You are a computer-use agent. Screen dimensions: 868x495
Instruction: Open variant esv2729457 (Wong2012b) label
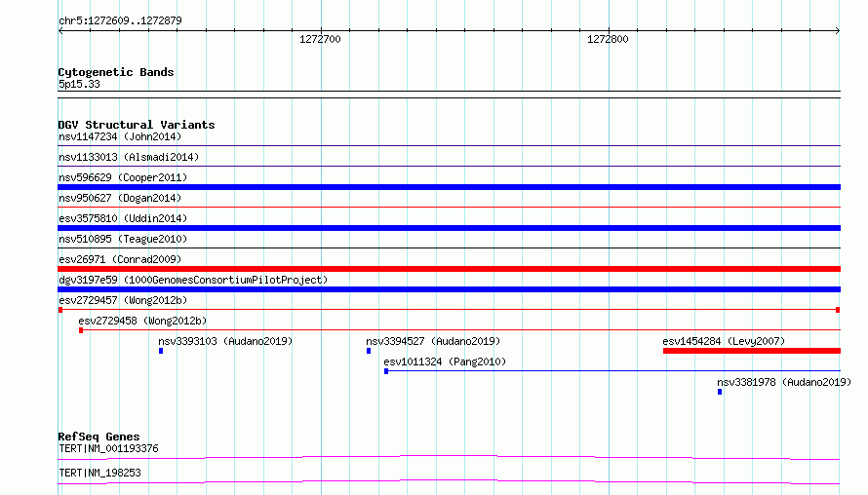[x=123, y=300]
